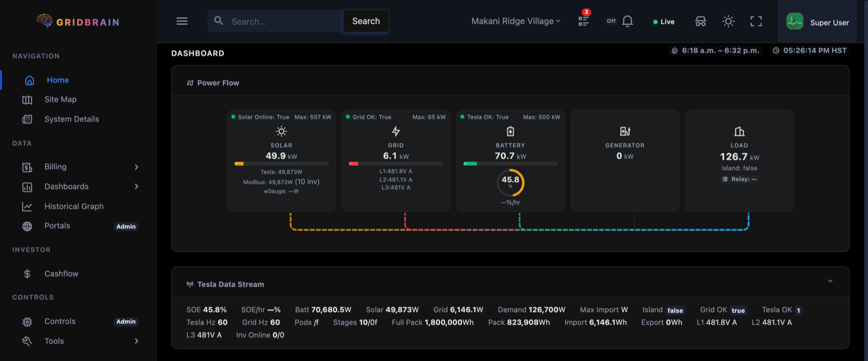868x361 pixels.
Task: Click the Tesla OK 1 badge
Action: [799, 311]
